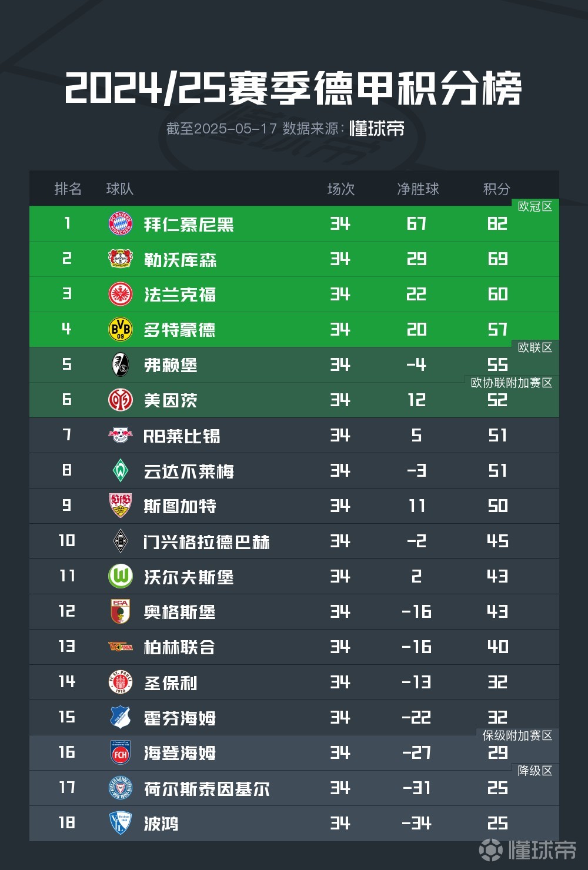
Task: Click the 净胜球 column header
Action: [x=417, y=189]
